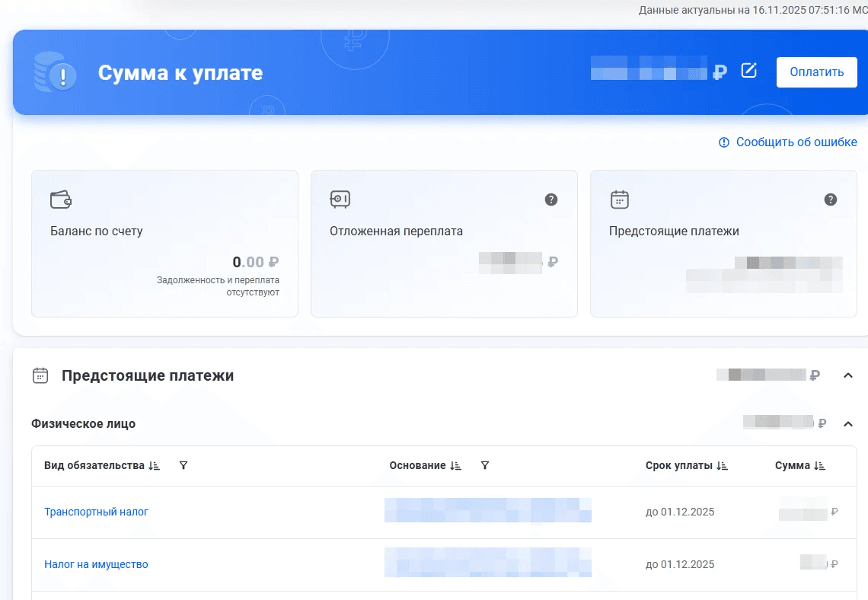
Task: Click the calendar icon beside Предстоящие платежи heading
Action: click(x=40, y=375)
